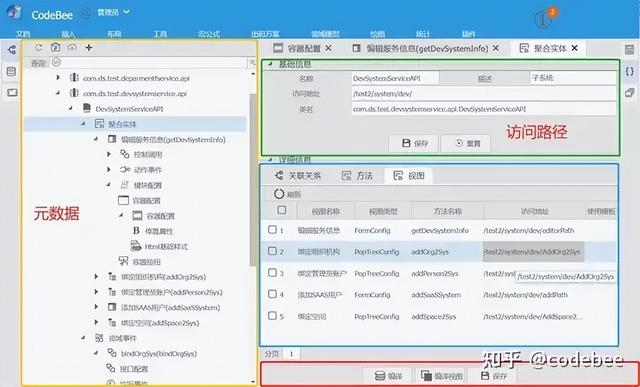Open the 宏公式 menu
The height and width of the screenshot is (387, 640).
point(209,34)
